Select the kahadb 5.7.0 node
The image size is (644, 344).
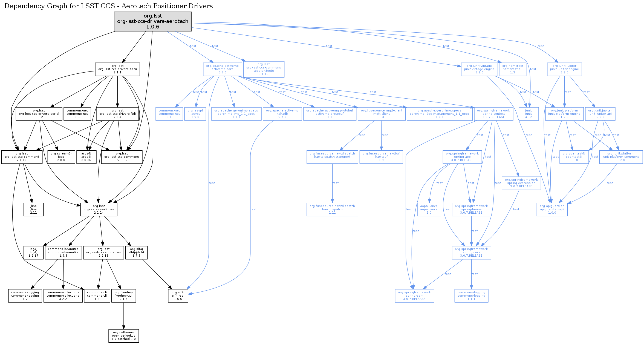(282, 114)
